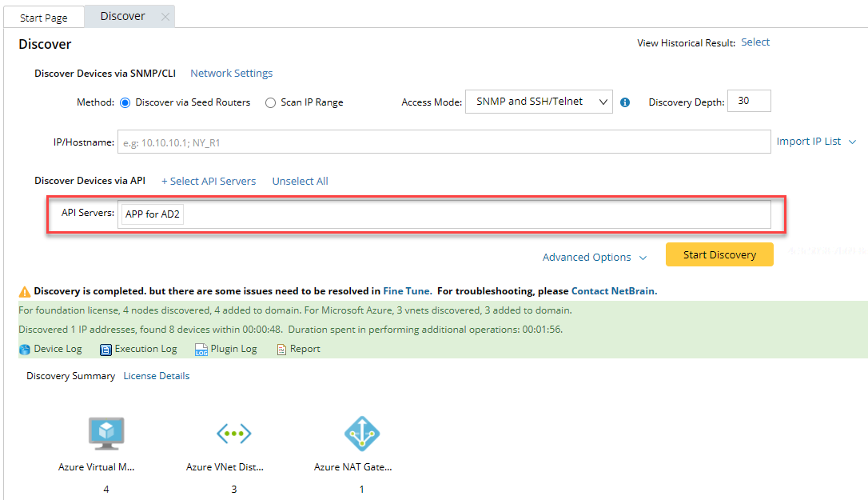Image resolution: width=868 pixels, height=500 pixels.
Task: Open Network Settings
Action: (231, 73)
